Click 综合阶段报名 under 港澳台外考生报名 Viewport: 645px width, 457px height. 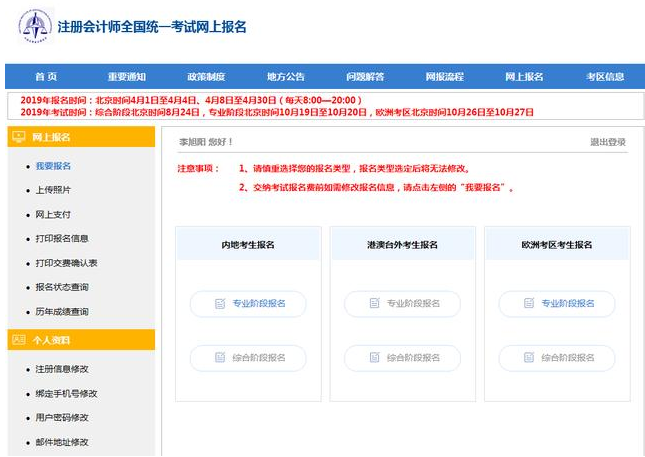coord(402,358)
